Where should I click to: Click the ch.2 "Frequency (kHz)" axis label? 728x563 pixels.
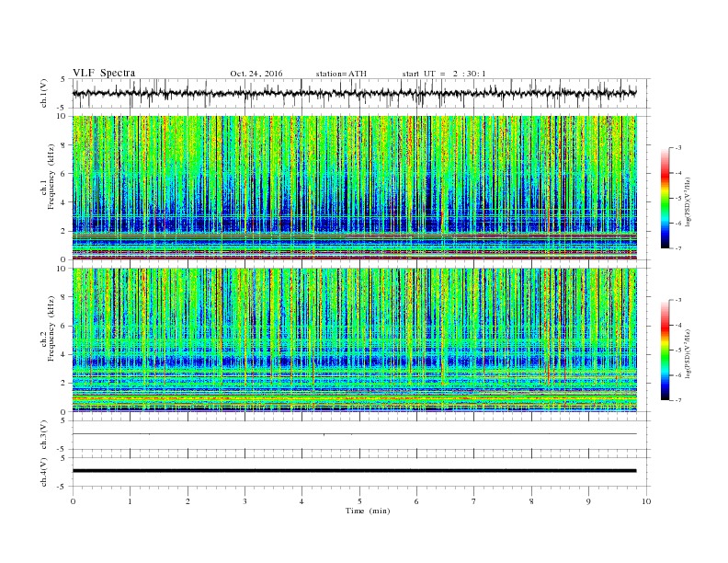[x=51, y=328]
